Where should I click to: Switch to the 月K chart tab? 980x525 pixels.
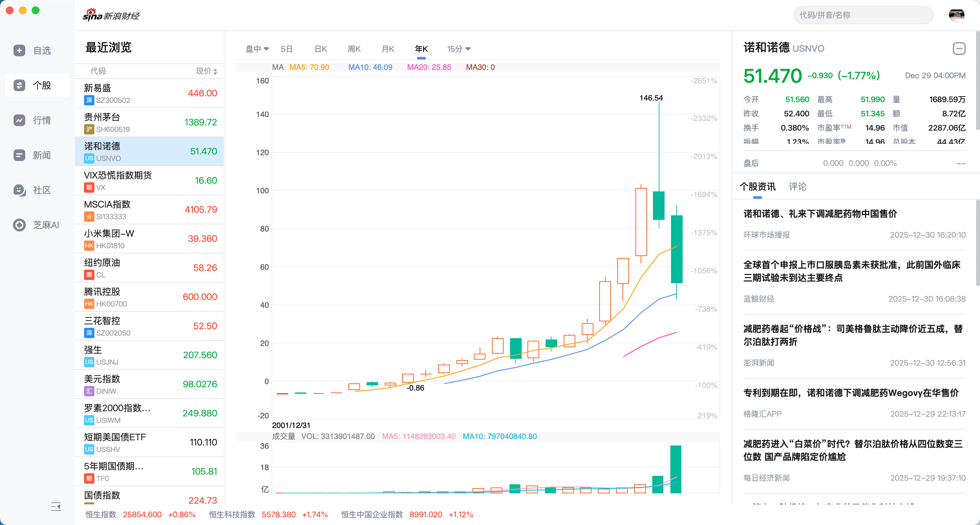click(x=388, y=49)
